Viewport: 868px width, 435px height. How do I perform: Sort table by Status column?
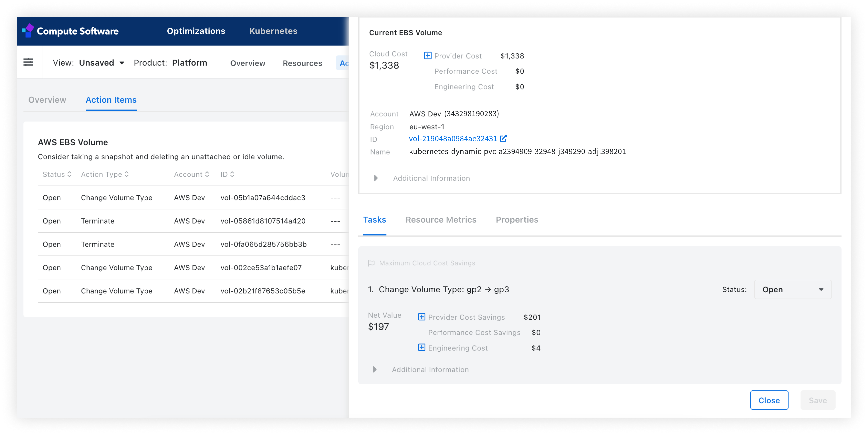pos(57,174)
